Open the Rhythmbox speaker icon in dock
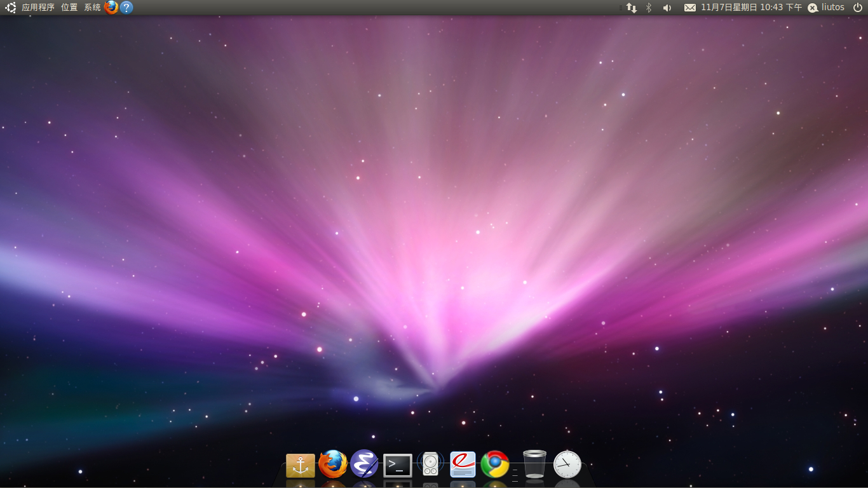Viewport: 868px width, 488px height. coord(430,464)
